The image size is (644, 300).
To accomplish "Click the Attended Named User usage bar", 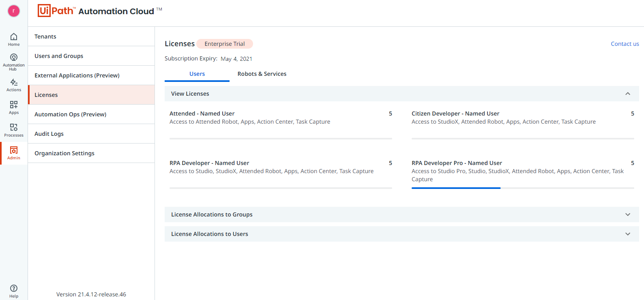I will click(281, 139).
